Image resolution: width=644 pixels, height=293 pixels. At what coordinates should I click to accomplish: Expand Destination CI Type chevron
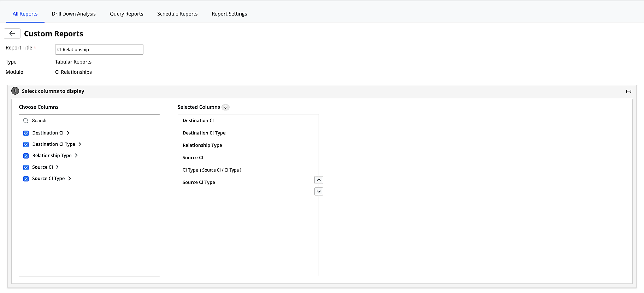coord(80,144)
